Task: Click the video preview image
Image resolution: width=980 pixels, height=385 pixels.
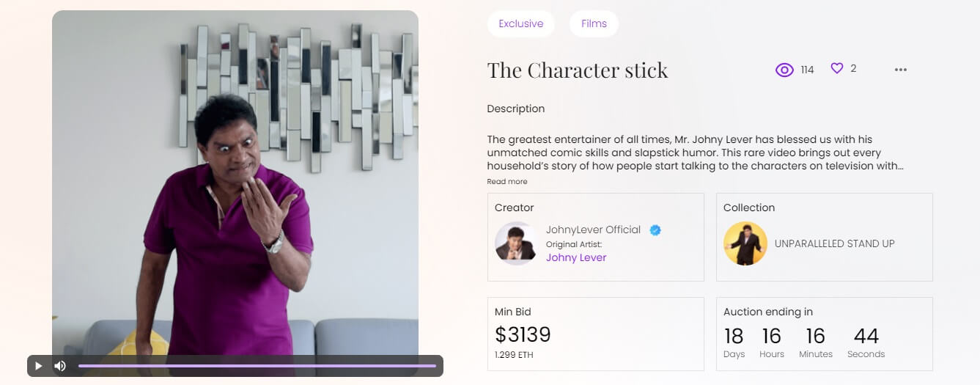Action: pos(235,183)
